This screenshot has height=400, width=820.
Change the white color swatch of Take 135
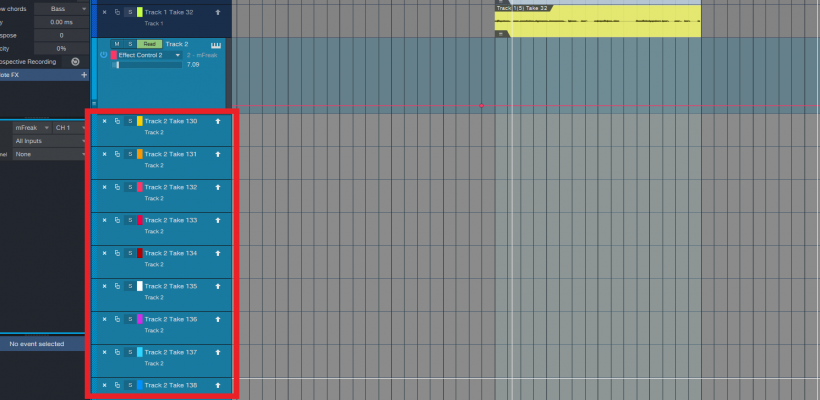(140, 286)
